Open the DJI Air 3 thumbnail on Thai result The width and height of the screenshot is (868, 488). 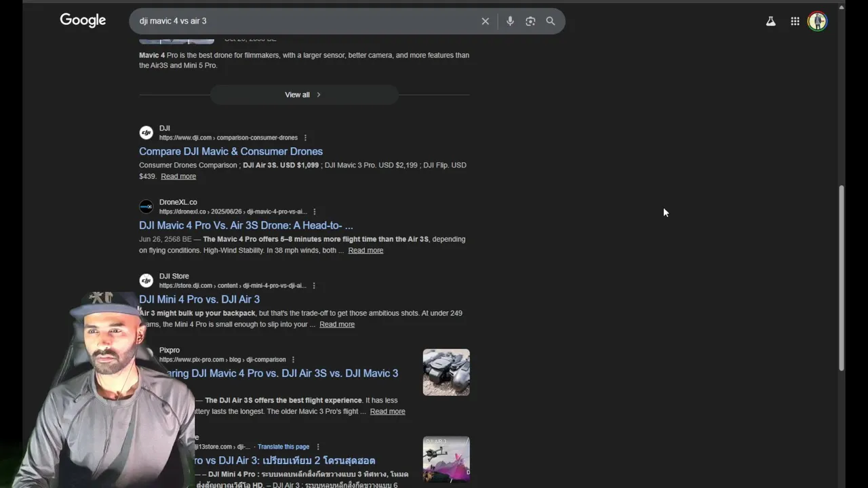[446, 459]
